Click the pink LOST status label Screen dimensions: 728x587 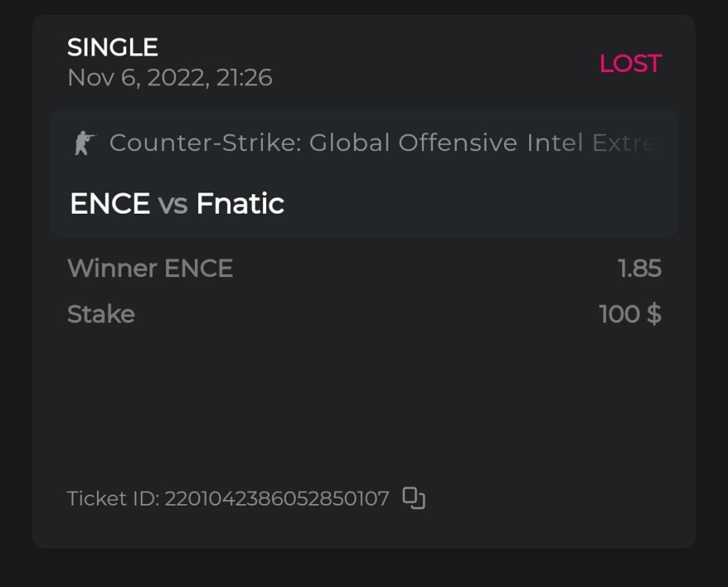click(x=630, y=63)
